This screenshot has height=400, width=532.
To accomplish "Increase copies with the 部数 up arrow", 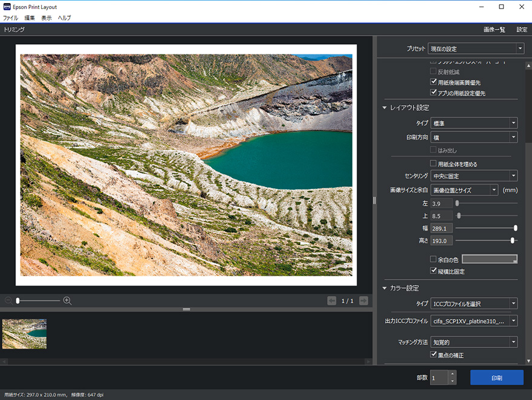I will coord(452,374).
